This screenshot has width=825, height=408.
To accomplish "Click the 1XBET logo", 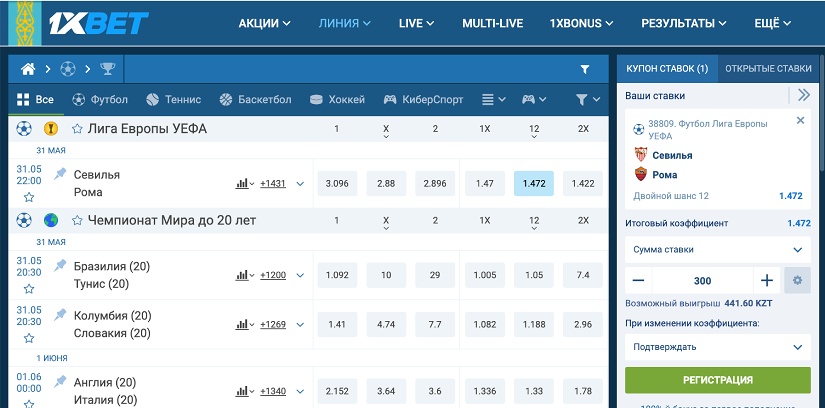I will click(99, 23).
